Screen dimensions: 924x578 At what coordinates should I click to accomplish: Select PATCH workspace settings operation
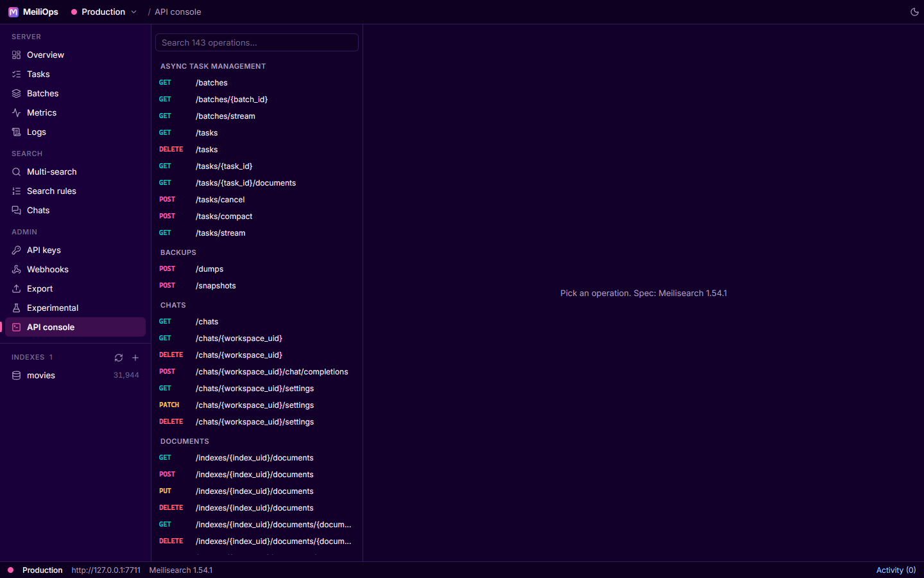point(257,405)
